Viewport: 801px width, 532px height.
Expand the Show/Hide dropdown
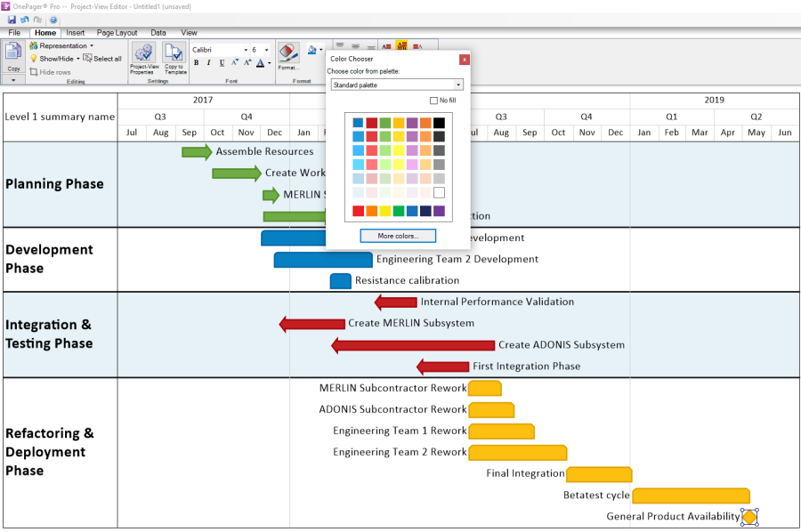tap(78, 59)
